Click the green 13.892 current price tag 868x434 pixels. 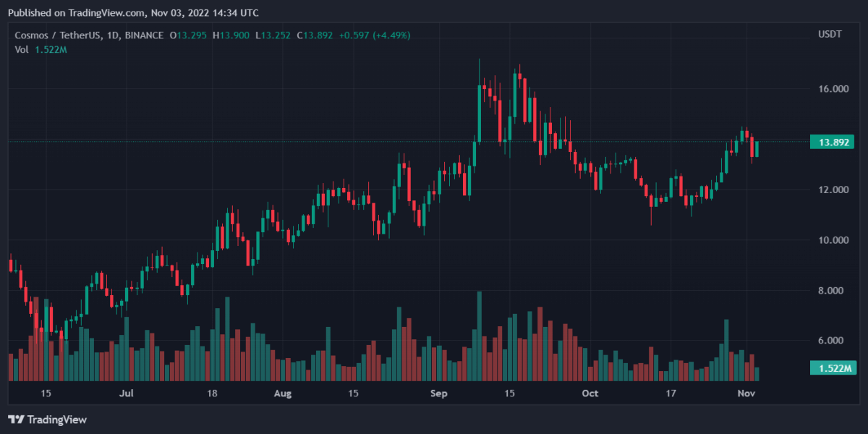point(832,142)
